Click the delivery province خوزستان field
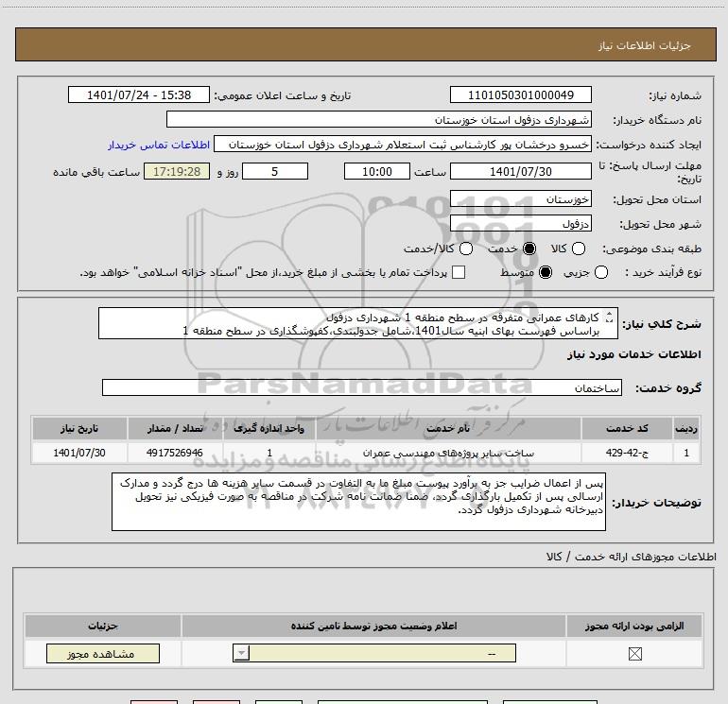The height and width of the screenshot is (704, 728). tap(520, 198)
